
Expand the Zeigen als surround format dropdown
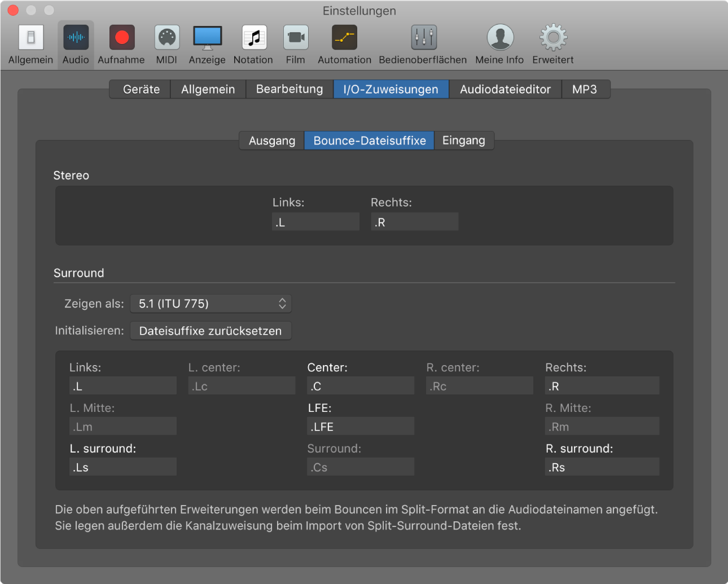(x=210, y=304)
